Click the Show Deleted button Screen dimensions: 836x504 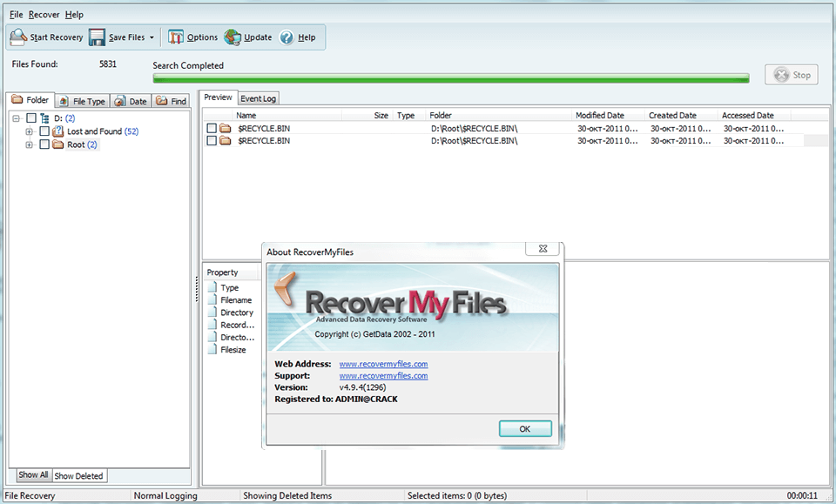click(78, 475)
